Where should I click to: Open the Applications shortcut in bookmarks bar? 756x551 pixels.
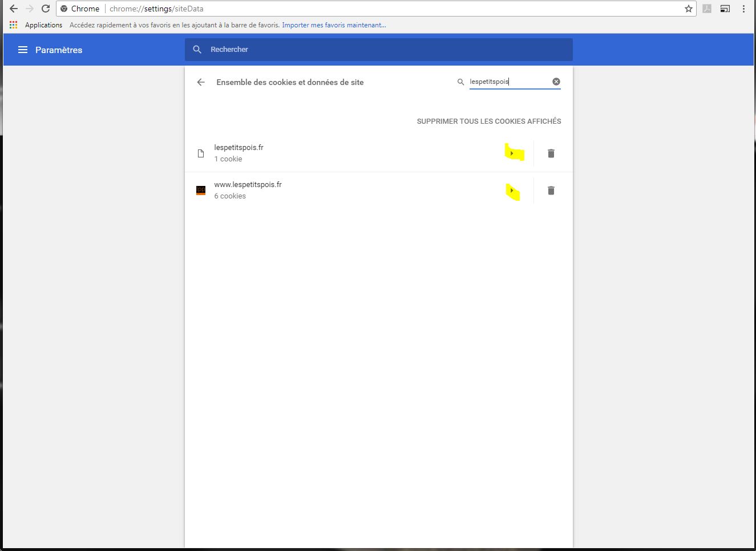[x=37, y=25]
